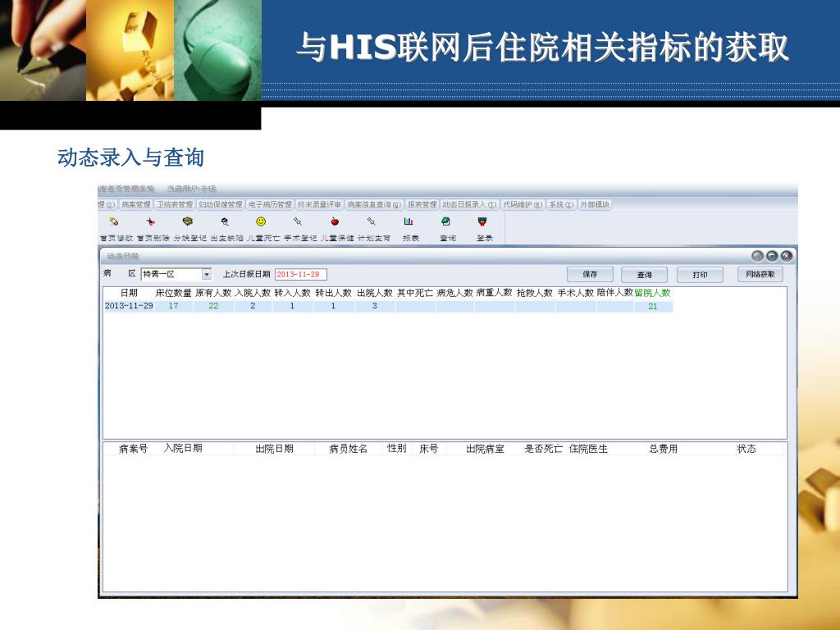The height and width of the screenshot is (630, 840).
Task: Open the 代码维护 menu
Action: pyautogui.click(x=523, y=205)
